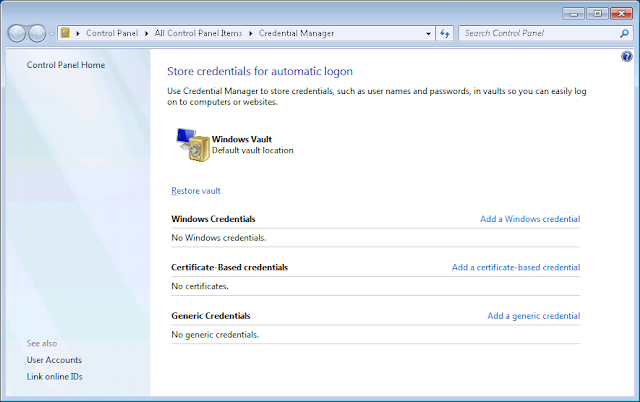Click the Forward navigation arrow

(37, 33)
